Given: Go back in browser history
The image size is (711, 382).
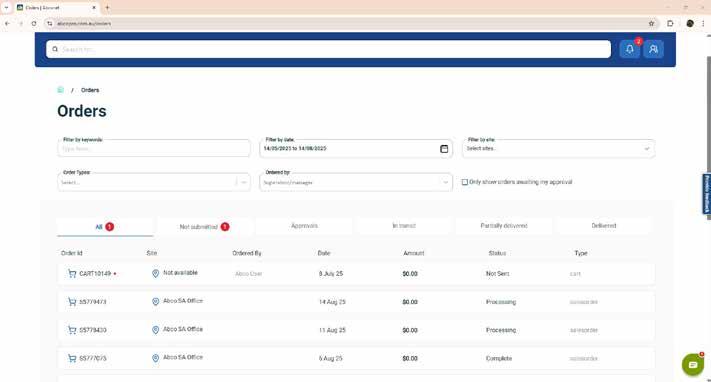Looking at the screenshot, I should point(7,23).
